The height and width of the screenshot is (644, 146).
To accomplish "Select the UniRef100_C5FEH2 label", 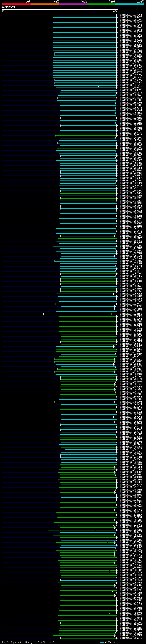I will 131,100.
